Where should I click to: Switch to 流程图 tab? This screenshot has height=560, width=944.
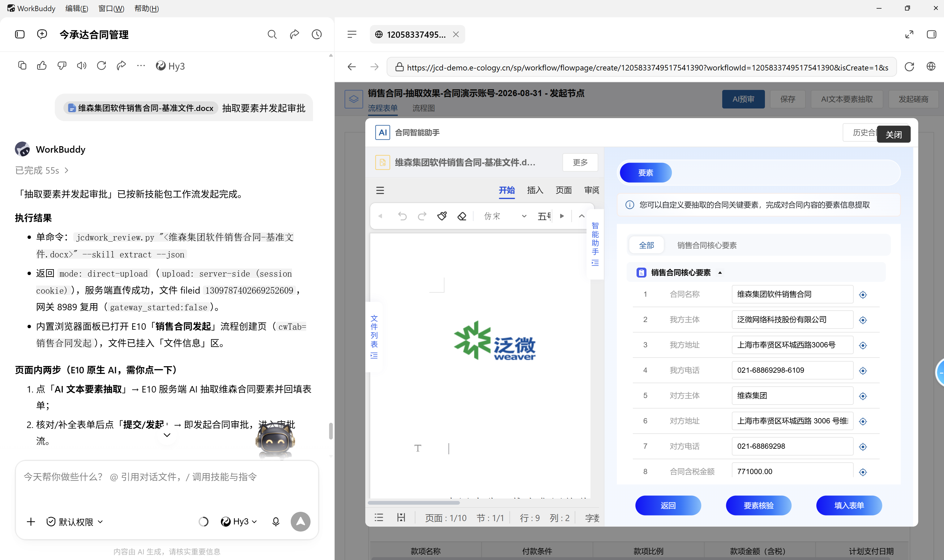(423, 108)
